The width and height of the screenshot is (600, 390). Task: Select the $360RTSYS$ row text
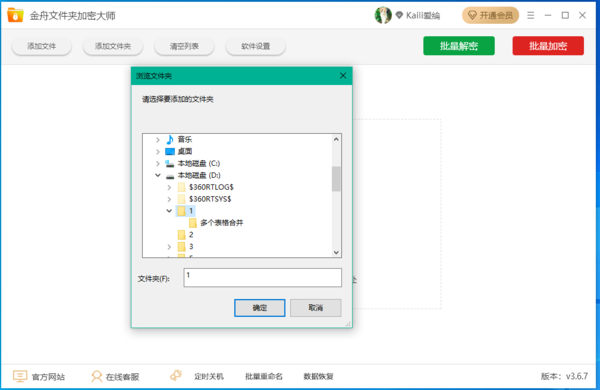pos(210,199)
